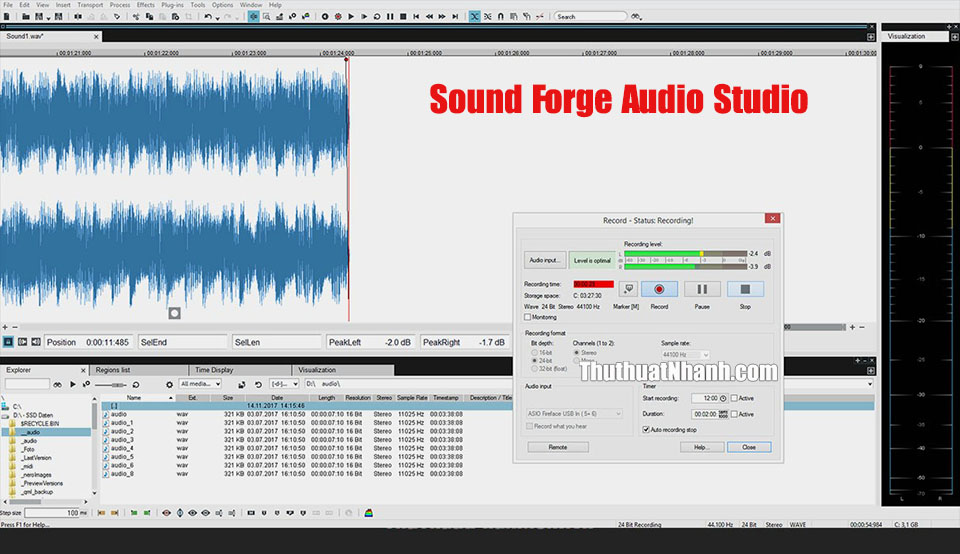The image size is (960, 554).
Task: Open the Save dropdown arrow in toolbar
Action: click(48, 18)
